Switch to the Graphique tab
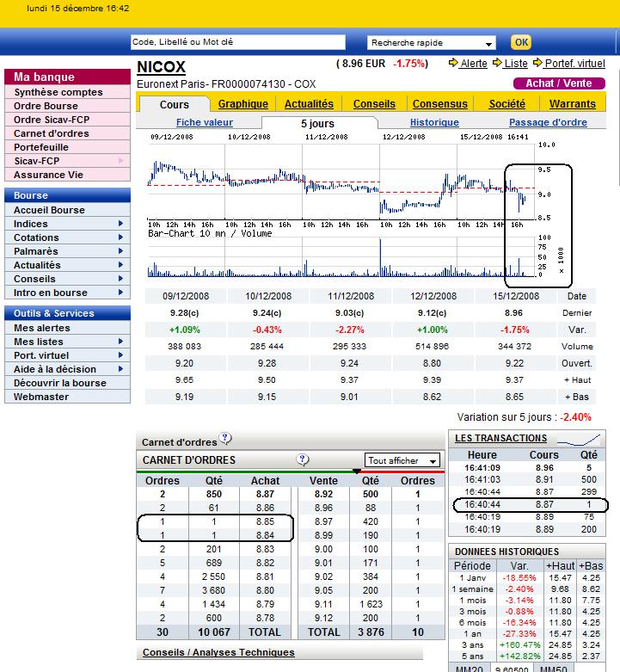This screenshot has width=620, height=672. coord(243,104)
